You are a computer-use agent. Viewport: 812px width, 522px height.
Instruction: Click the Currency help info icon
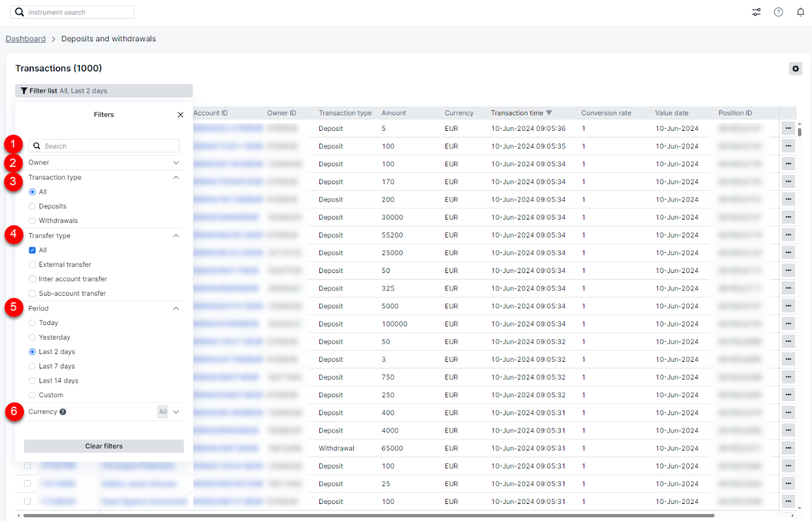point(63,412)
